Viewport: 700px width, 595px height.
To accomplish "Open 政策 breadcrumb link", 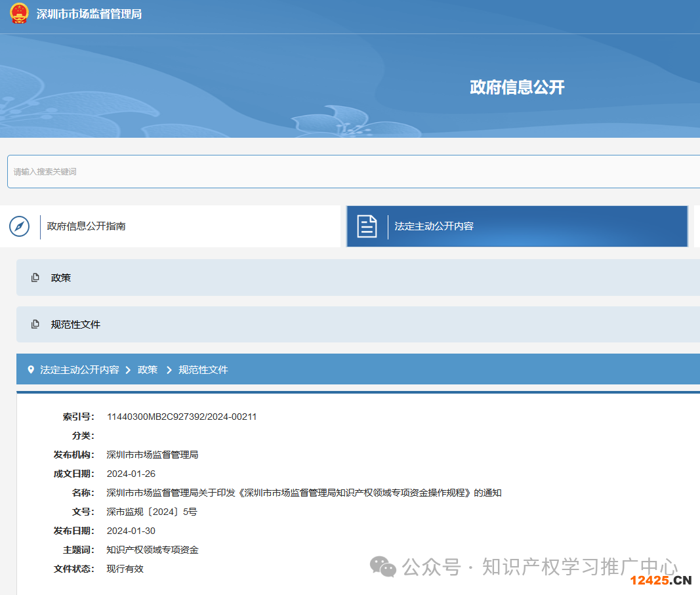I will pos(148,369).
